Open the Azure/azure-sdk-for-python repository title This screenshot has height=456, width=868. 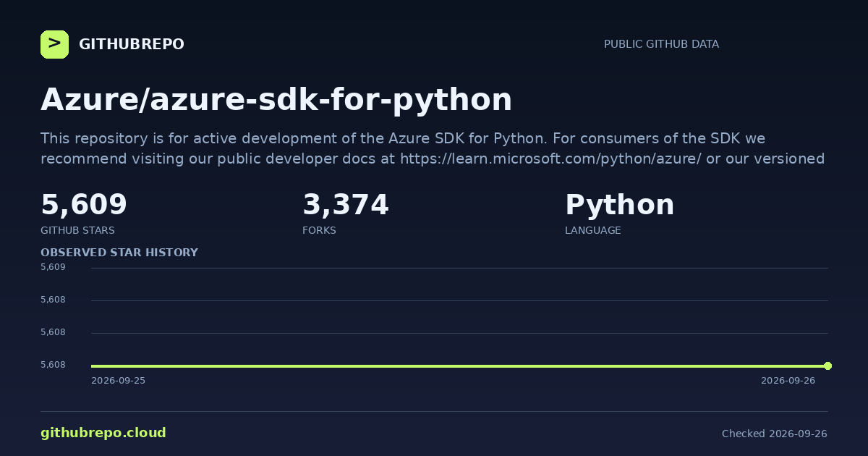click(x=276, y=99)
